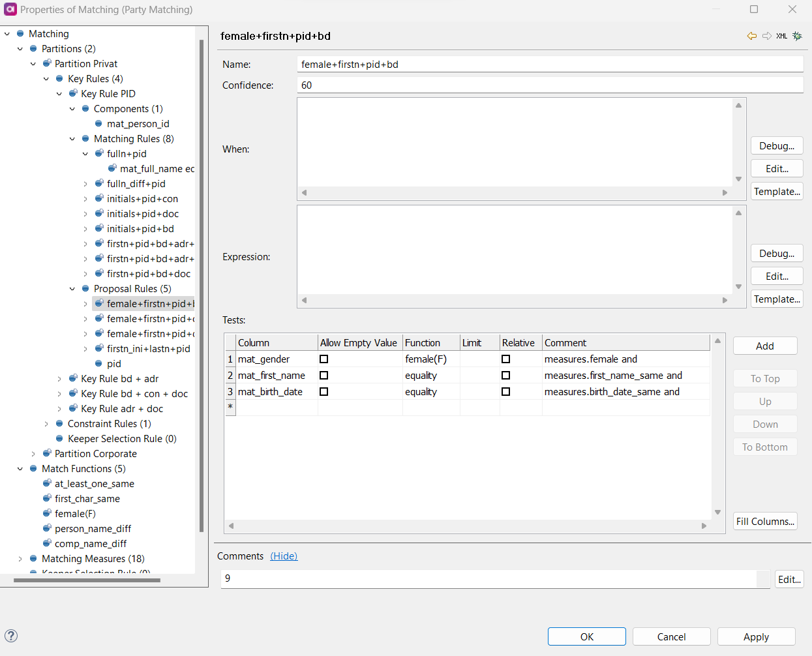Click the Keeper Selection Rule (0) icon

tap(59, 438)
